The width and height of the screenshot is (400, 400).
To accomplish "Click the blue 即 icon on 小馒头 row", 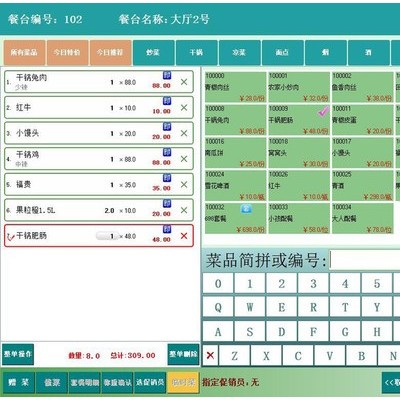I will click(167, 126).
